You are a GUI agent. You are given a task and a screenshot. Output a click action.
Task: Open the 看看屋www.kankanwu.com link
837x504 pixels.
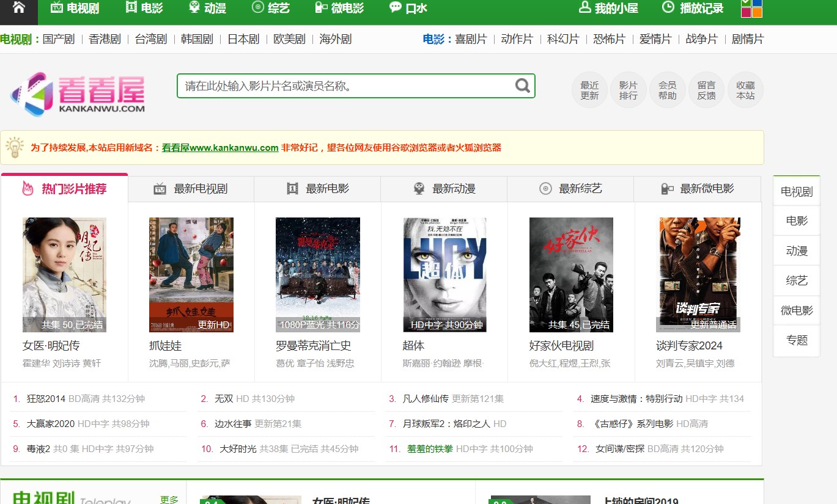[220, 148]
